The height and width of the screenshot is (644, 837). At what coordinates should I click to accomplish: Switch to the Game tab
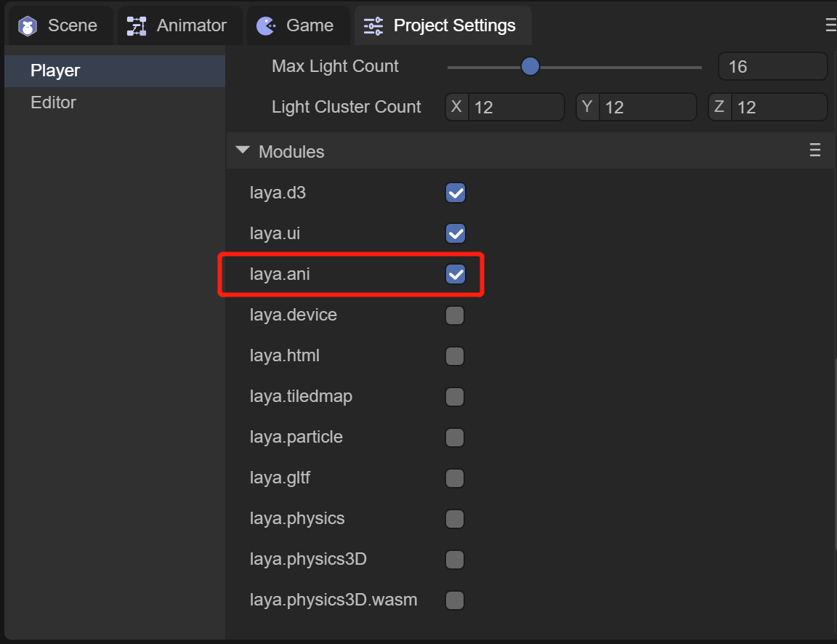pos(309,25)
